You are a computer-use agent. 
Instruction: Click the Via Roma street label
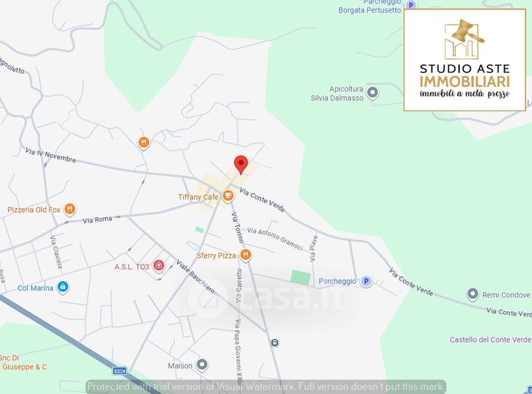(96, 219)
